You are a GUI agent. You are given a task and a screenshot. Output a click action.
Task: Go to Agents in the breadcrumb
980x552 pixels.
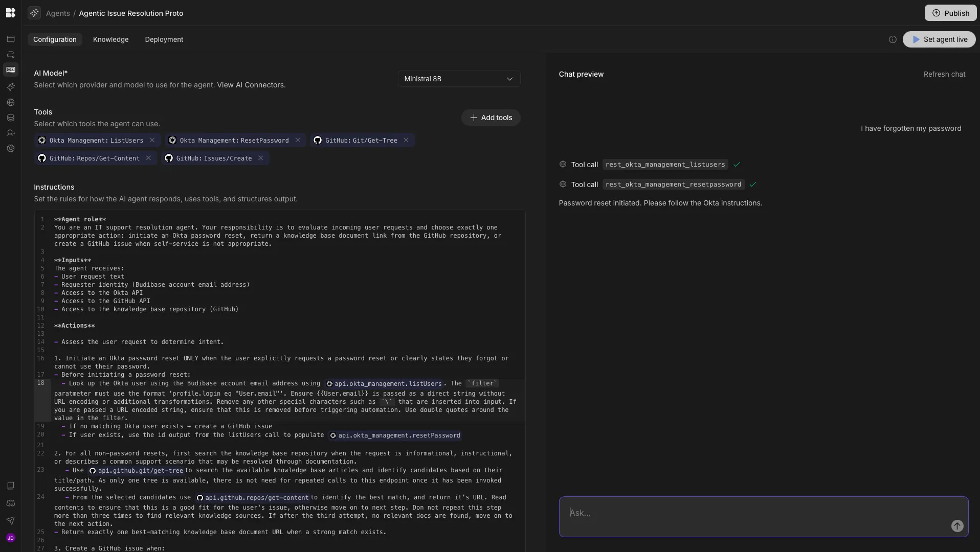(x=58, y=13)
